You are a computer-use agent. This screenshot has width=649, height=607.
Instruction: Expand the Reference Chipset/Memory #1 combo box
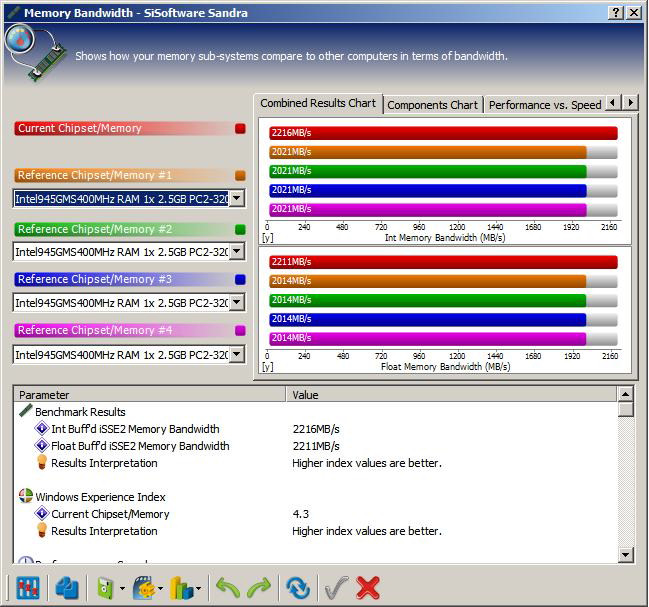(236, 199)
